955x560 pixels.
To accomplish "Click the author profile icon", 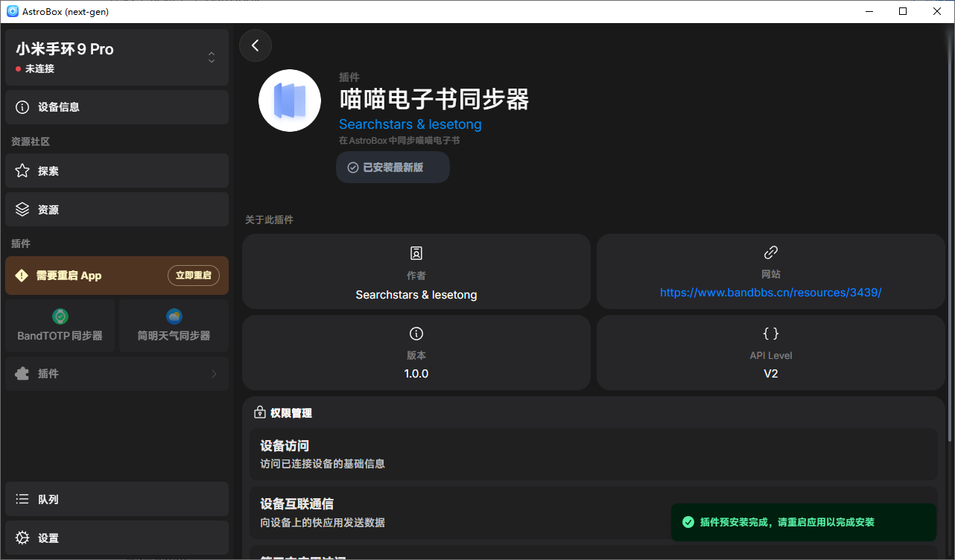I will point(416,253).
